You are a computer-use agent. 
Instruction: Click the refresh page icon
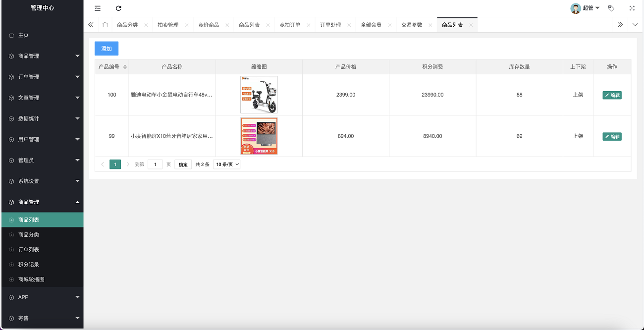(x=118, y=8)
